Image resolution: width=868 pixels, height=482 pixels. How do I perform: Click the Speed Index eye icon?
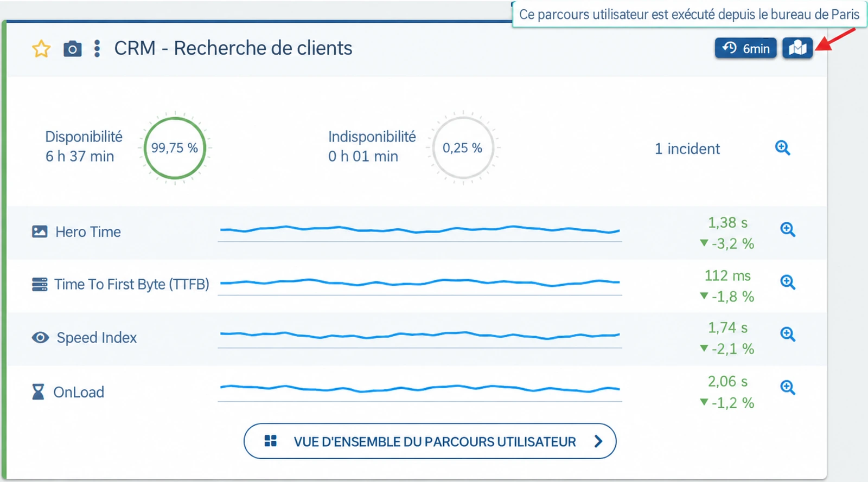pos(40,337)
